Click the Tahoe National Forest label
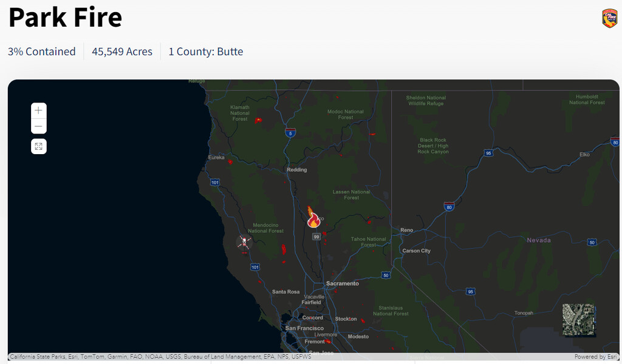The width and height of the screenshot is (622, 364). click(x=369, y=241)
